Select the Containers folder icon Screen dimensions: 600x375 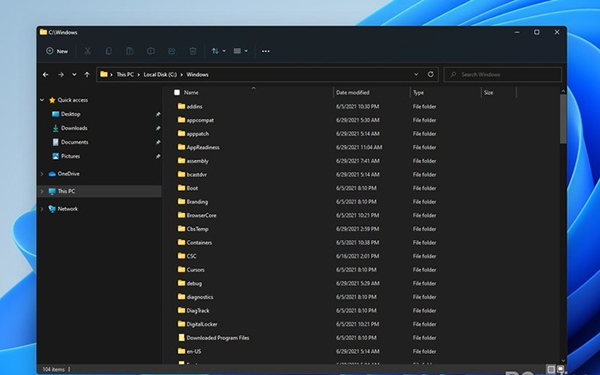[x=181, y=242]
